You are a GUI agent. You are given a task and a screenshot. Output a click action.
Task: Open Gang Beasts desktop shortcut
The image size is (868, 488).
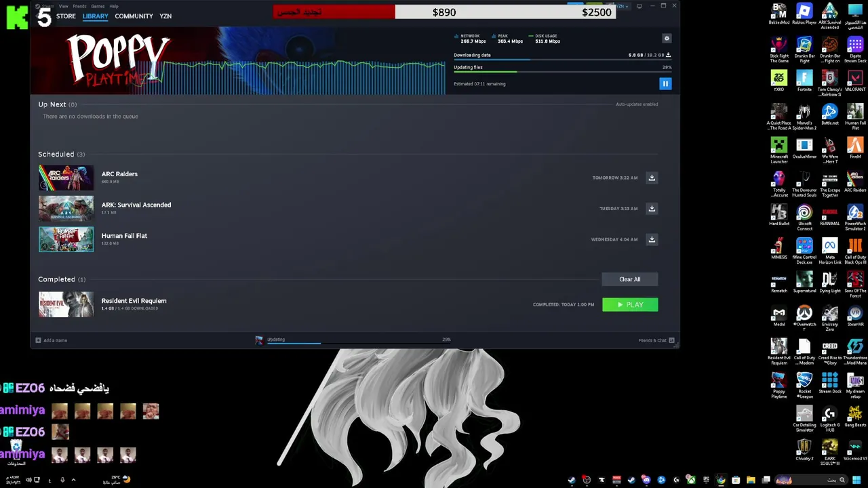click(855, 417)
